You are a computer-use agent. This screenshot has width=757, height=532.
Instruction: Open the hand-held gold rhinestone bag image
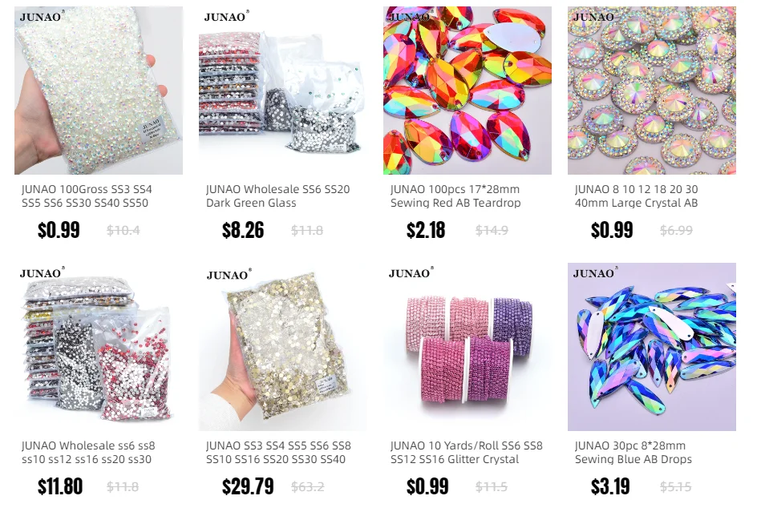tap(283, 347)
